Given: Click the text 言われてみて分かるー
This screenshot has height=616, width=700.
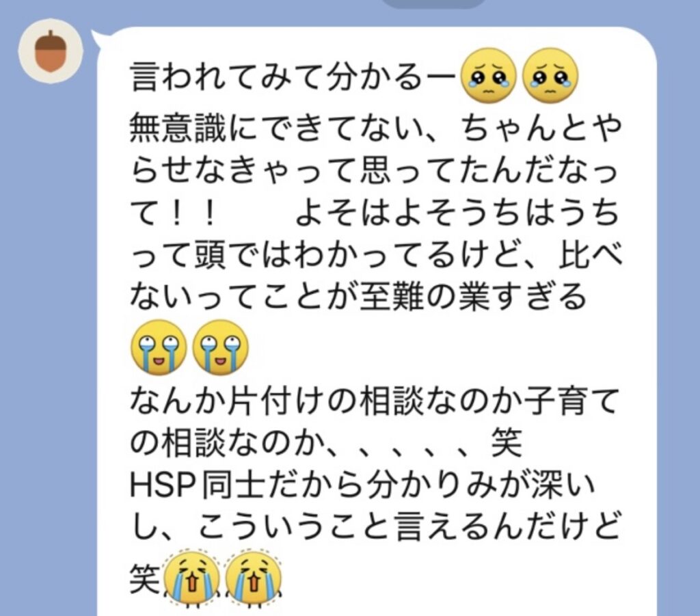Looking at the screenshot, I should coord(293,77).
